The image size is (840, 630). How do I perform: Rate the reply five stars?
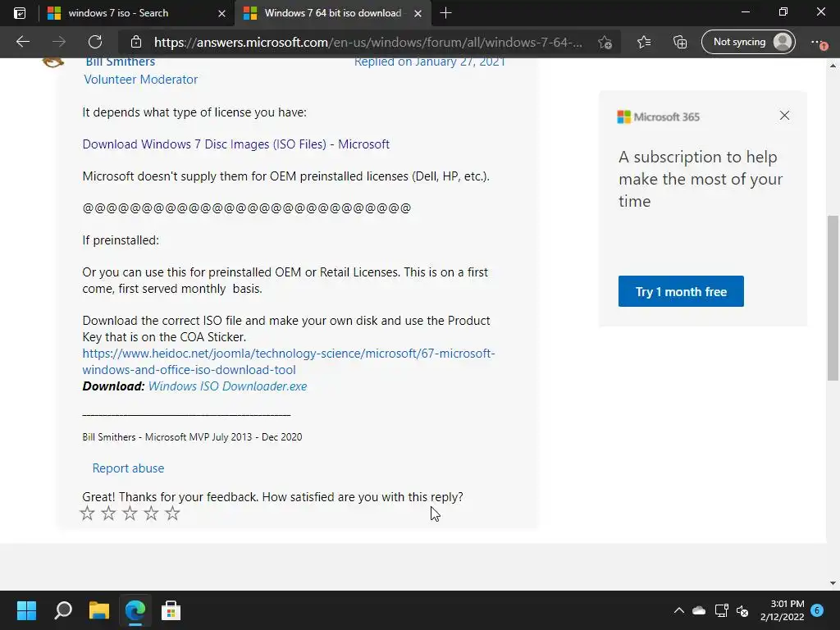(x=172, y=514)
